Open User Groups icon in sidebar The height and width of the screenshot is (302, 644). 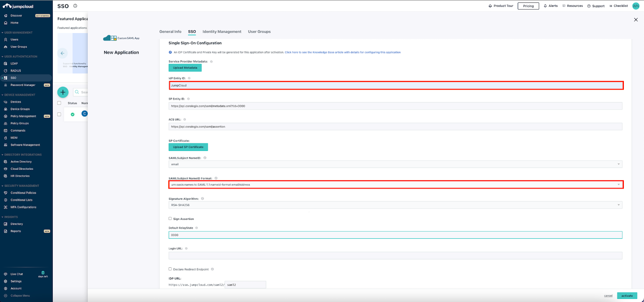coord(6,47)
